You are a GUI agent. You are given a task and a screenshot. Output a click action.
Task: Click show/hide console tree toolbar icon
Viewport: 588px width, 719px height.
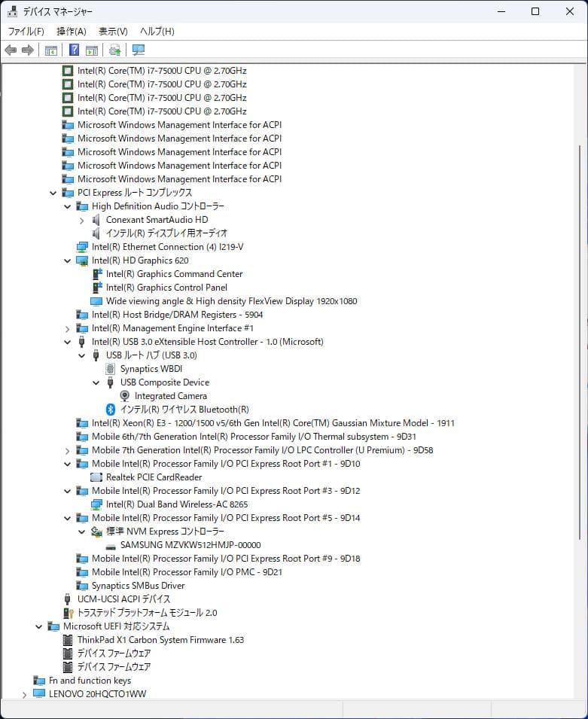point(51,50)
